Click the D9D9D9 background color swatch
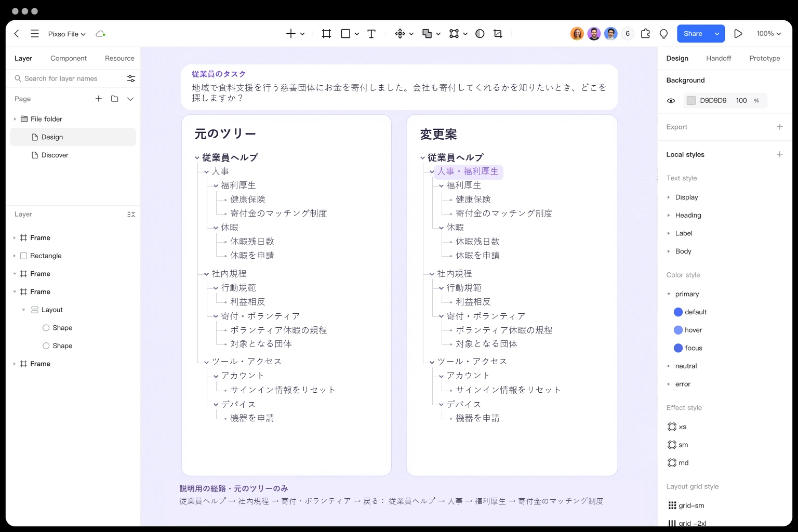This screenshot has width=798, height=532. tap(691, 101)
